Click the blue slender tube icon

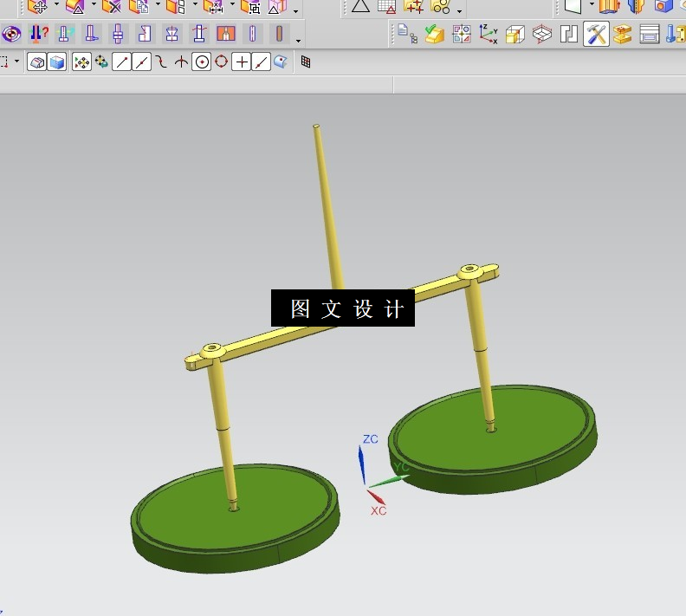pos(253,34)
